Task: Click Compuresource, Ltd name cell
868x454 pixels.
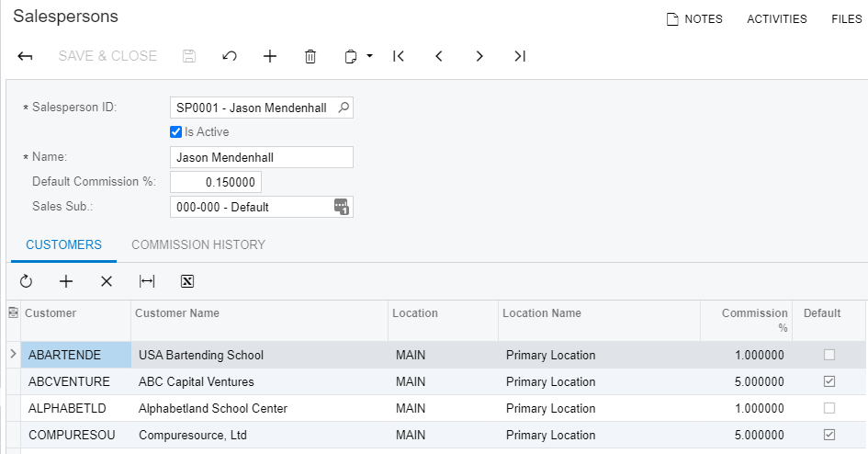Action: [260, 435]
